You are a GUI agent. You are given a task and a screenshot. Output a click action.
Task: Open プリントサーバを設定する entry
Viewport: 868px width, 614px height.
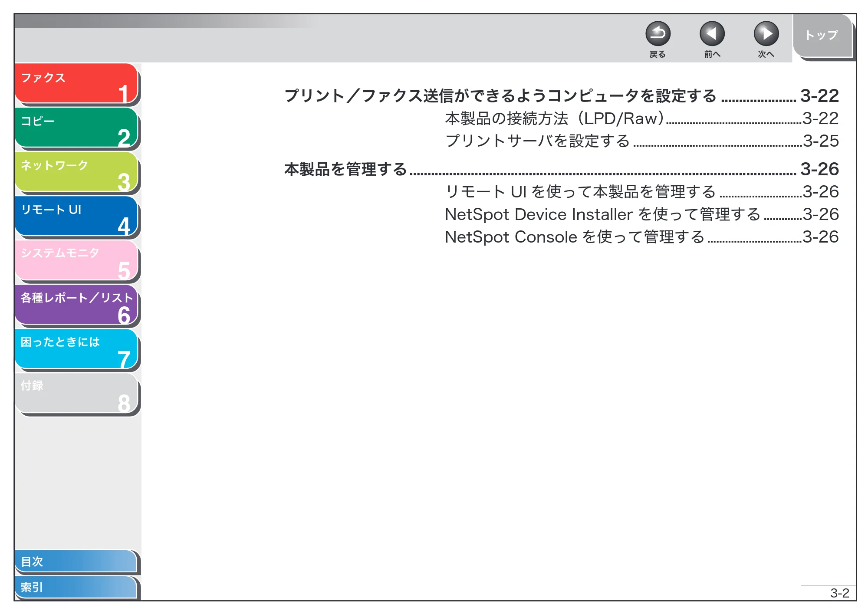641,141
